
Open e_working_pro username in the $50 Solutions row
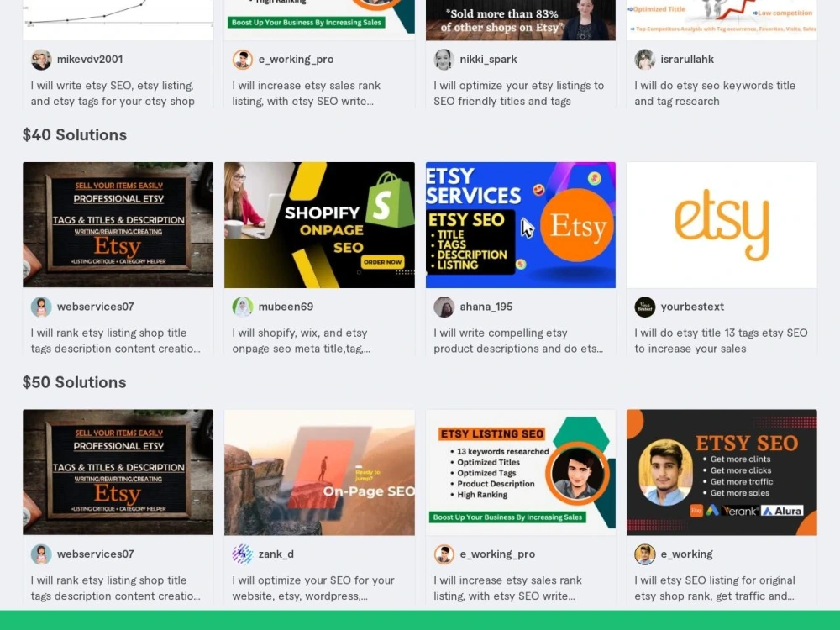click(497, 554)
